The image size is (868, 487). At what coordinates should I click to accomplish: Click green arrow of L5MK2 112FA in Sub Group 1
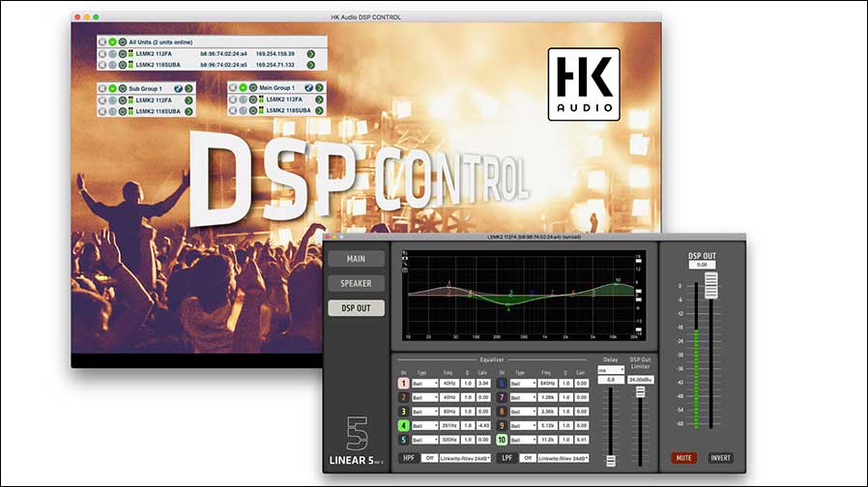point(188,100)
